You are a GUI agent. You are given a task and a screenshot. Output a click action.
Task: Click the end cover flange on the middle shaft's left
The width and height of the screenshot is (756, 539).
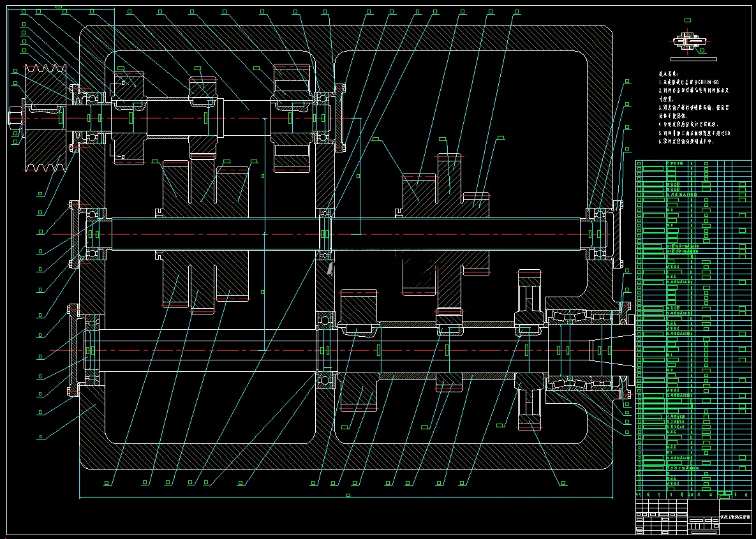click(x=75, y=234)
